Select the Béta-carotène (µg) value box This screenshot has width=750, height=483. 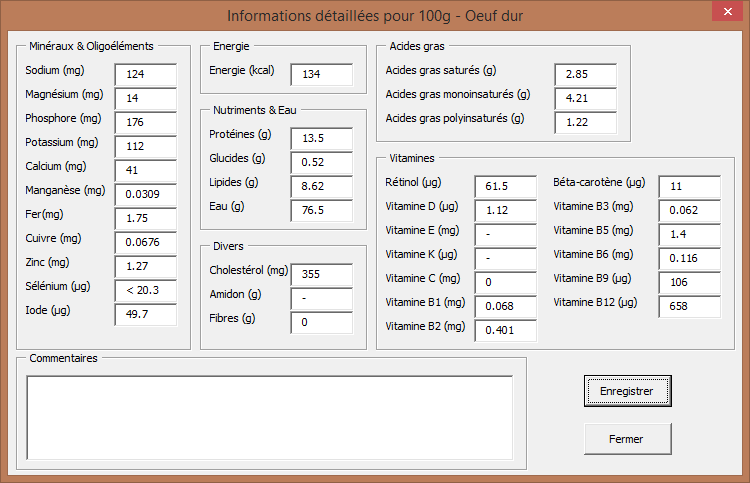[x=689, y=187]
